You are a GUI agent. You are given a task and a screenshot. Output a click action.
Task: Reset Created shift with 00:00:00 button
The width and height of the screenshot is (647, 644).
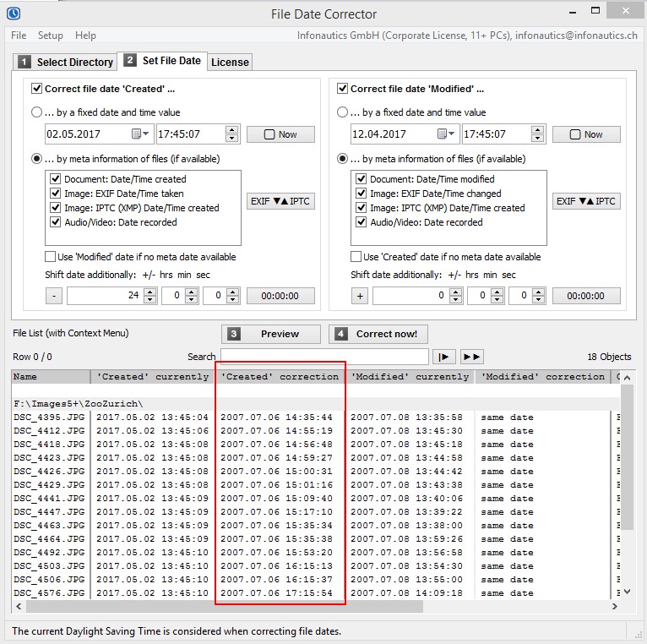tap(280, 296)
